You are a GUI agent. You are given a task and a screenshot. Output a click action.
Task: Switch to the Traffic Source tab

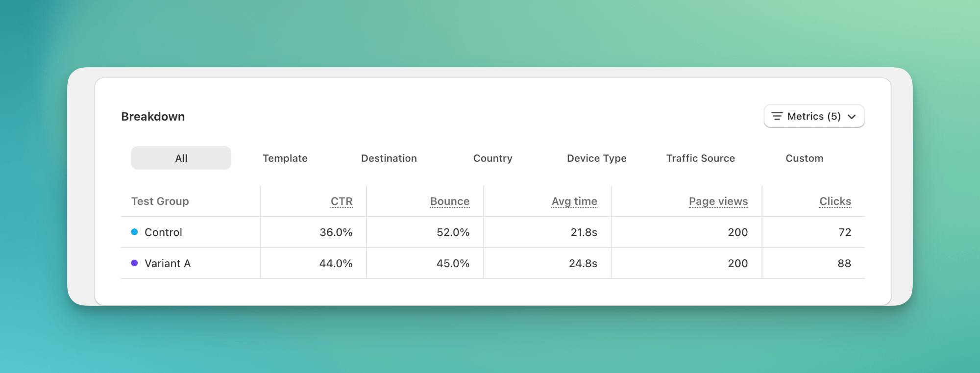point(701,158)
